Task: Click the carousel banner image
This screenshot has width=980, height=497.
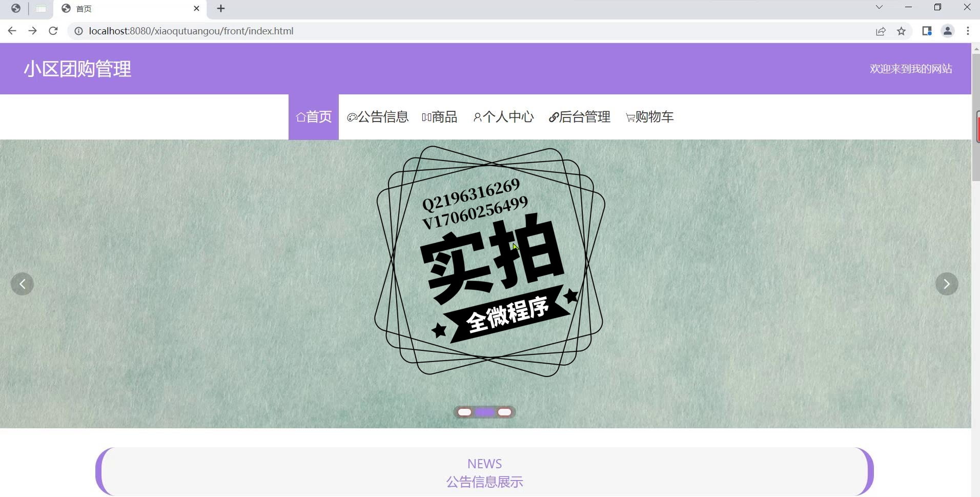Action: pos(485,284)
